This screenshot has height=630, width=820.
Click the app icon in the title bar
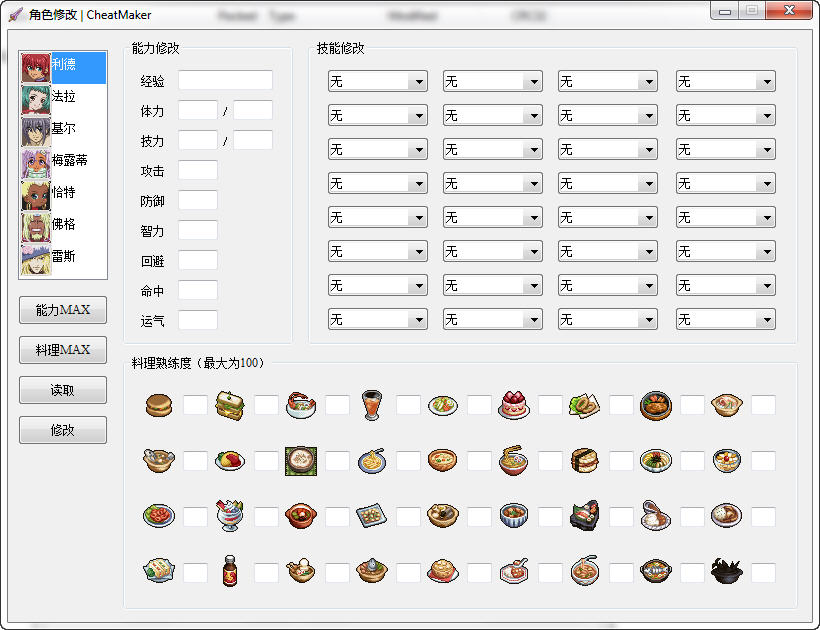click(x=15, y=15)
